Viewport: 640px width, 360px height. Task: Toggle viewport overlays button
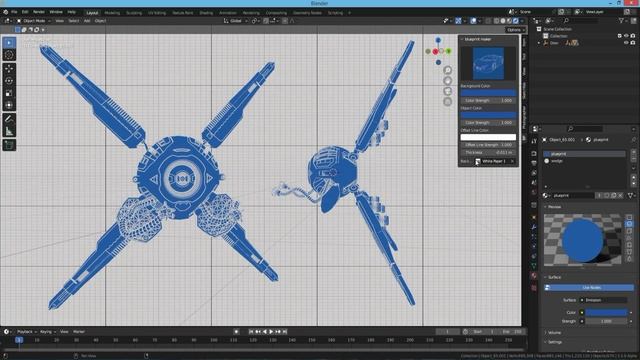(x=473, y=21)
